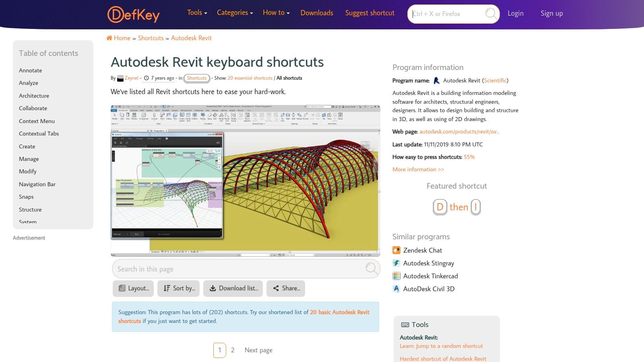
Task: Click the Zendesk Chat program icon
Action: (396, 250)
